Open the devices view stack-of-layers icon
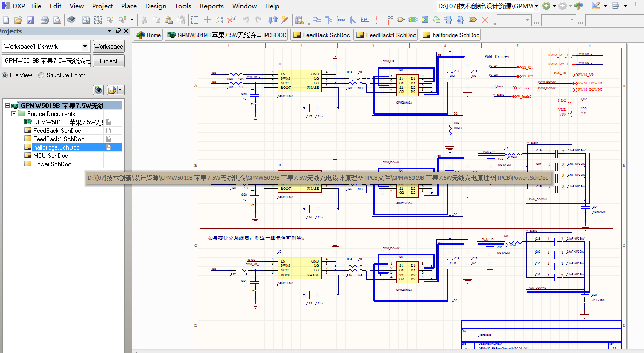 pyautogui.click(x=72, y=20)
